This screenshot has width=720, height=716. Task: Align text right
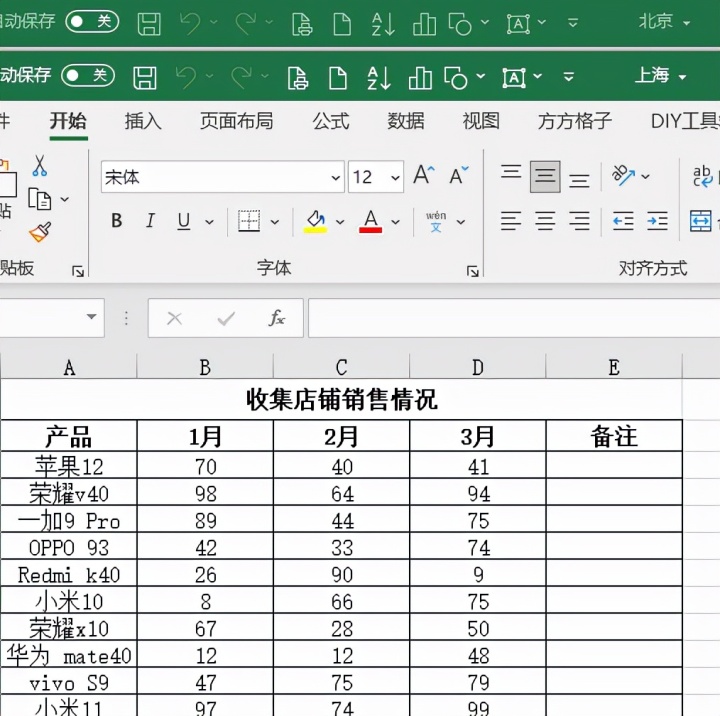click(579, 221)
